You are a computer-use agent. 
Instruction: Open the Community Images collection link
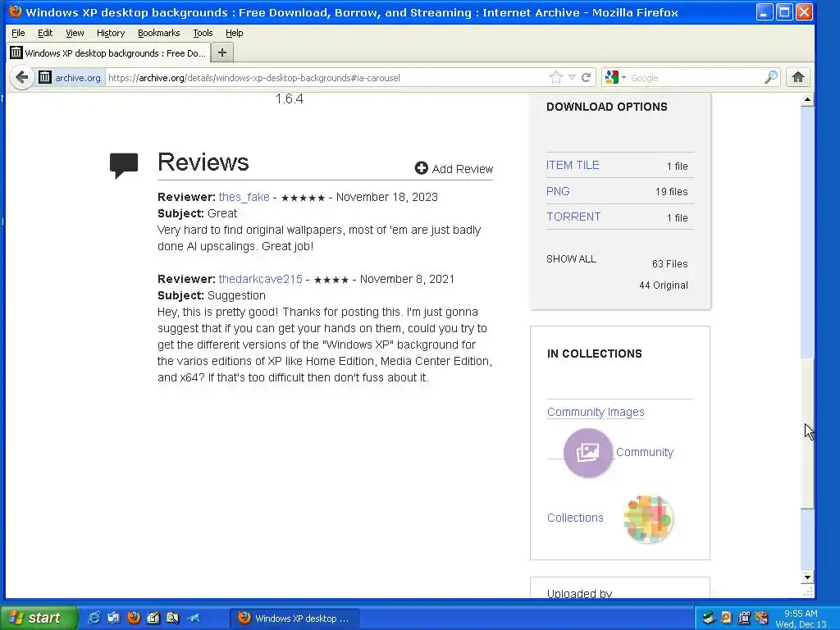tap(596, 412)
